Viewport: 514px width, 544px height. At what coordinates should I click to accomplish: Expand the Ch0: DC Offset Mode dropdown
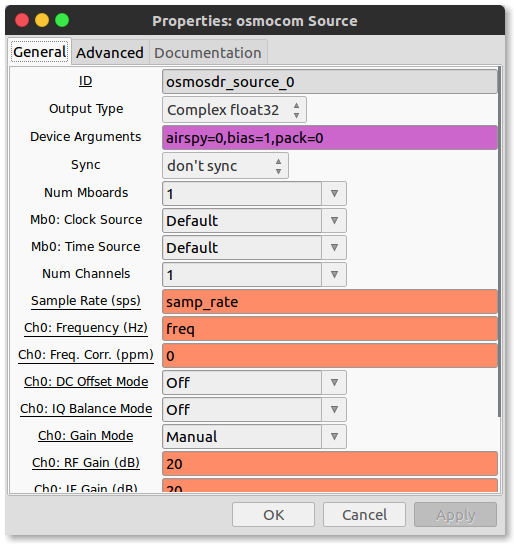[334, 383]
